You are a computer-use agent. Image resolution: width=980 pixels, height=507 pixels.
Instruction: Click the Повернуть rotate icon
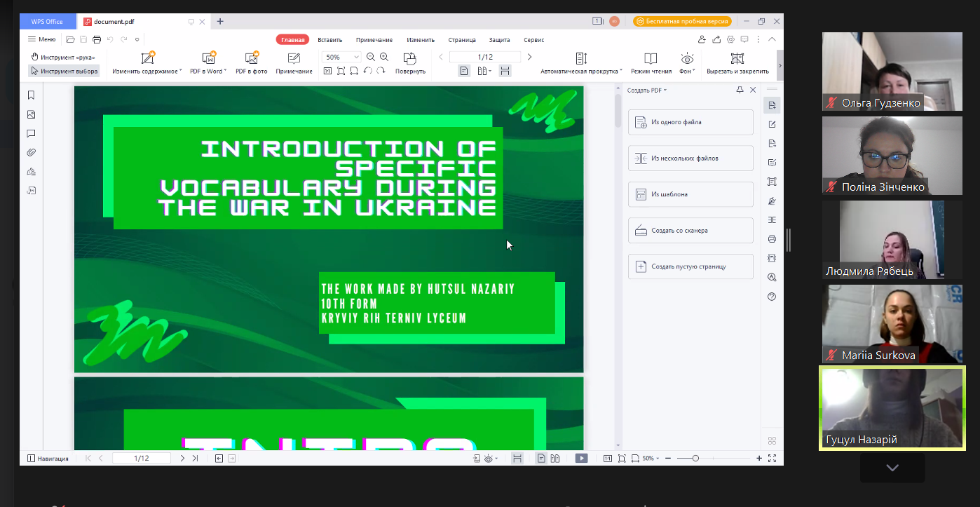410,58
